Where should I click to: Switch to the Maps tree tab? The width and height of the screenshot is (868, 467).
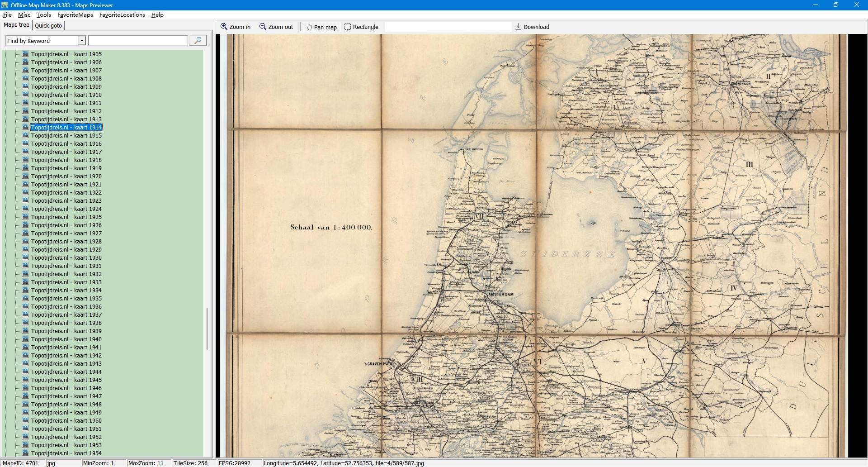point(16,25)
